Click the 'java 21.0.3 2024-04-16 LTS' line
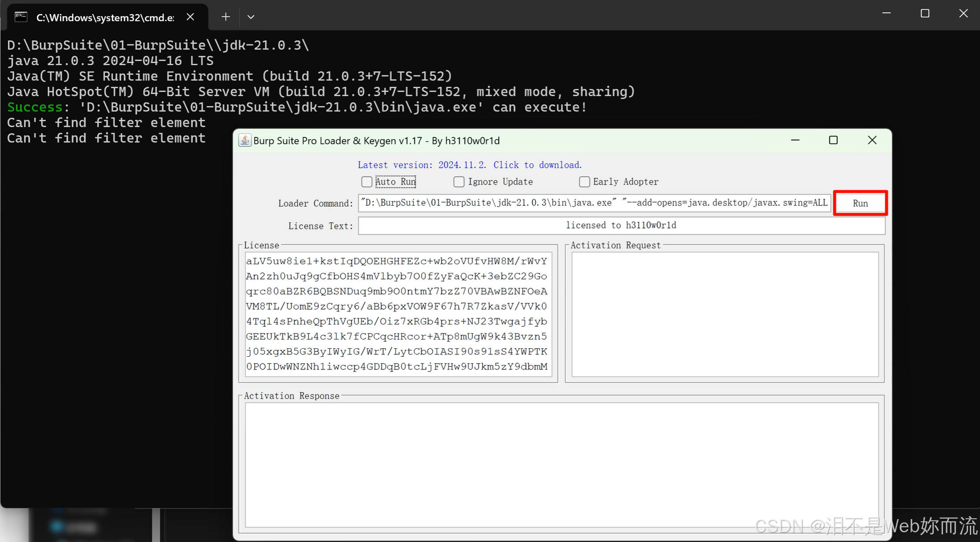This screenshot has height=542, width=980. [x=110, y=61]
